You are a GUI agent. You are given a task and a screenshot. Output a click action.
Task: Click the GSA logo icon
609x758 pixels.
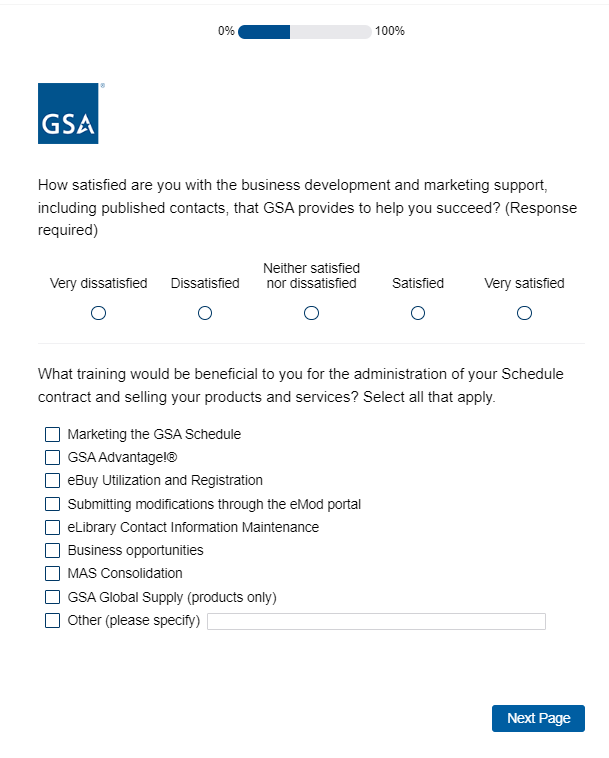68,114
